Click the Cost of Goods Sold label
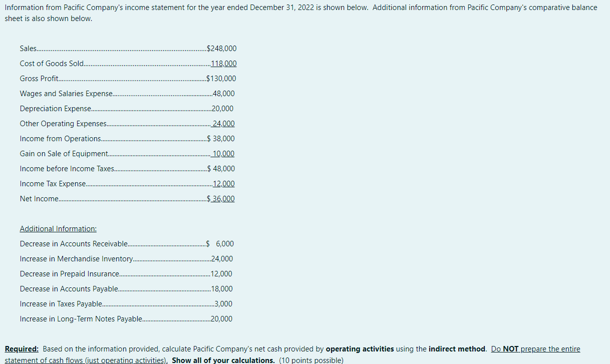 pos(52,64)
